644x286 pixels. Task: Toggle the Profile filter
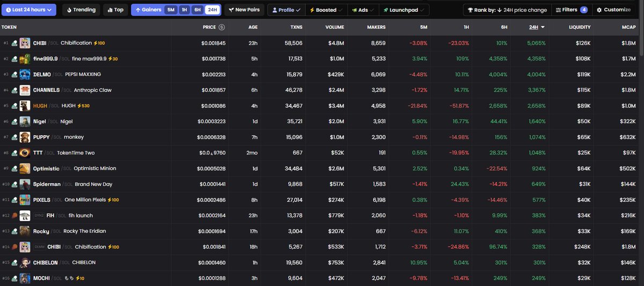pos(286,10)
